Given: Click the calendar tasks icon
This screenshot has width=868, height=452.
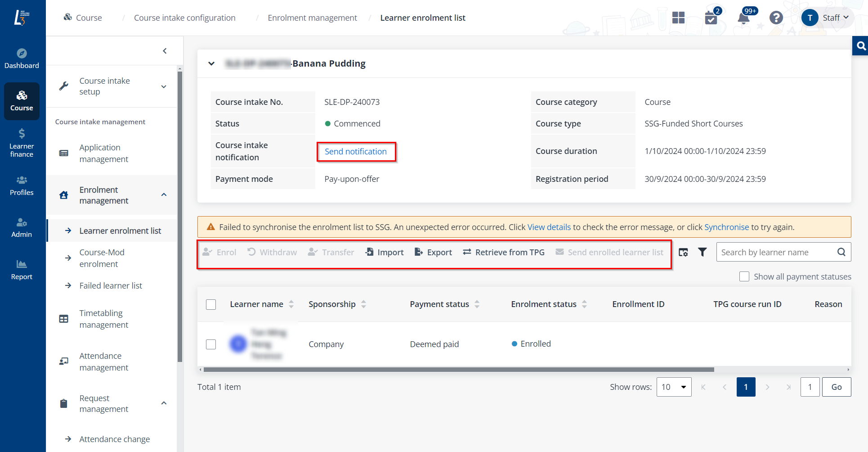Looking at the screenshot, I should 711,18.
